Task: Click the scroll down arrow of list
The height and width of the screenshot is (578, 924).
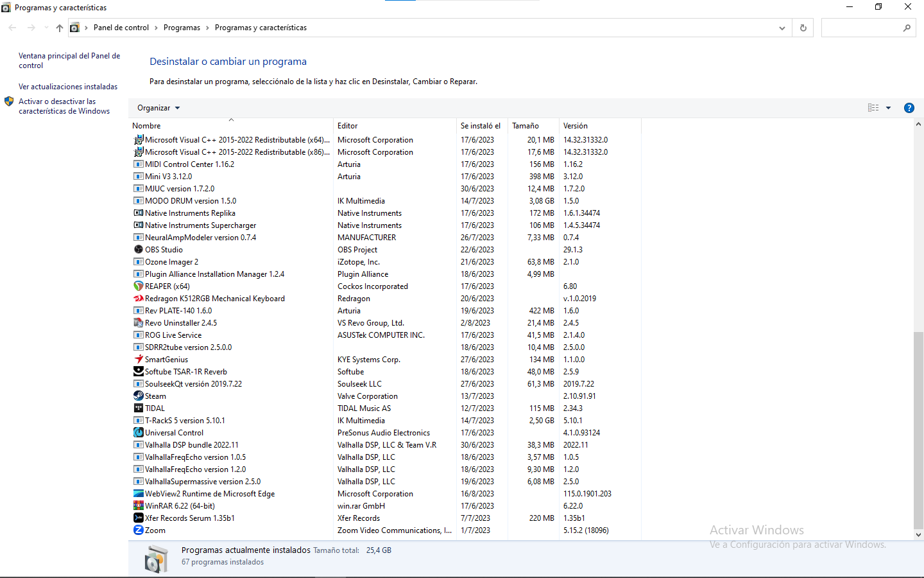Action: (918, 534)
